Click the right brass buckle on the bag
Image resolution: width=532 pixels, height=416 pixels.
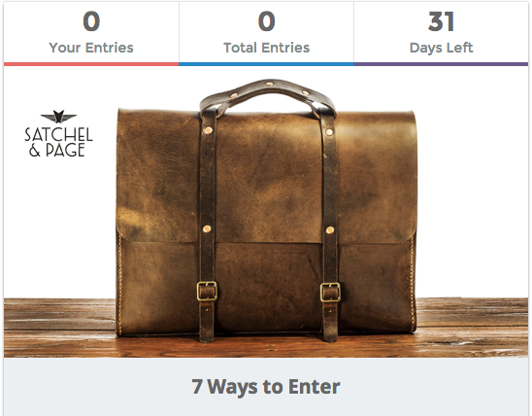pos(330,293)
